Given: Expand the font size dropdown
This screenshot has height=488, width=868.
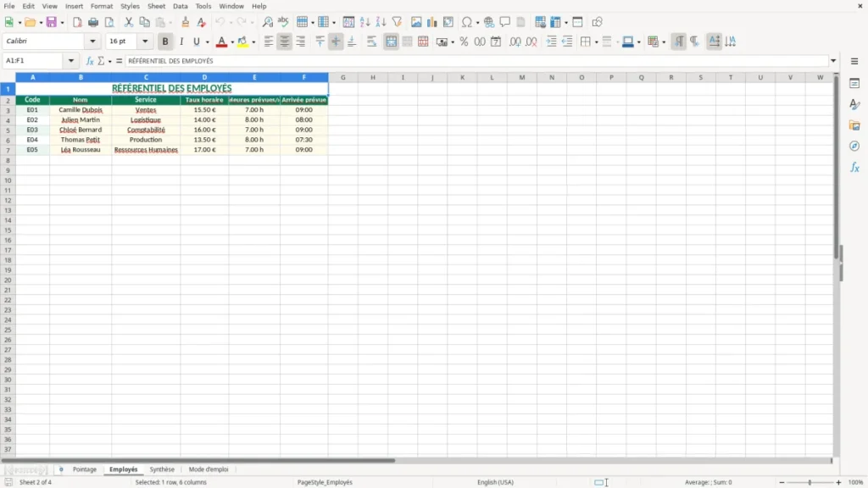Looking at the screenshot, I should point(145,41).
